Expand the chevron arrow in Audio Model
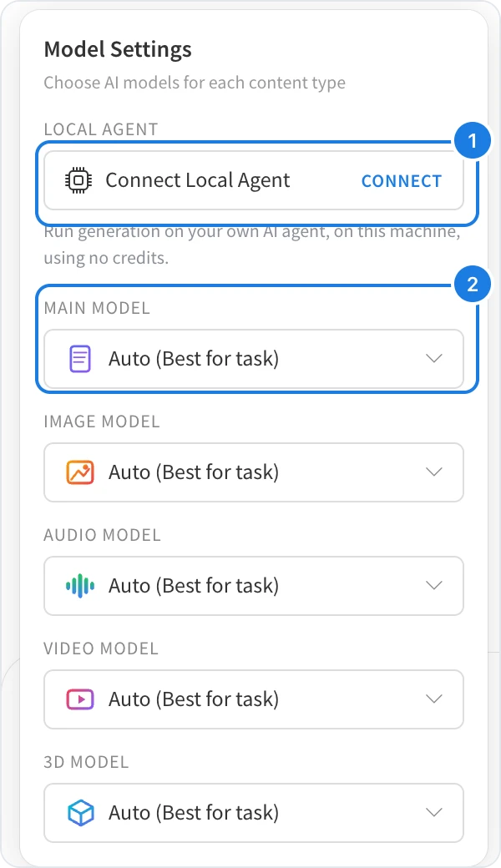Viewport: 501px width, 868px height. point(434,586)
